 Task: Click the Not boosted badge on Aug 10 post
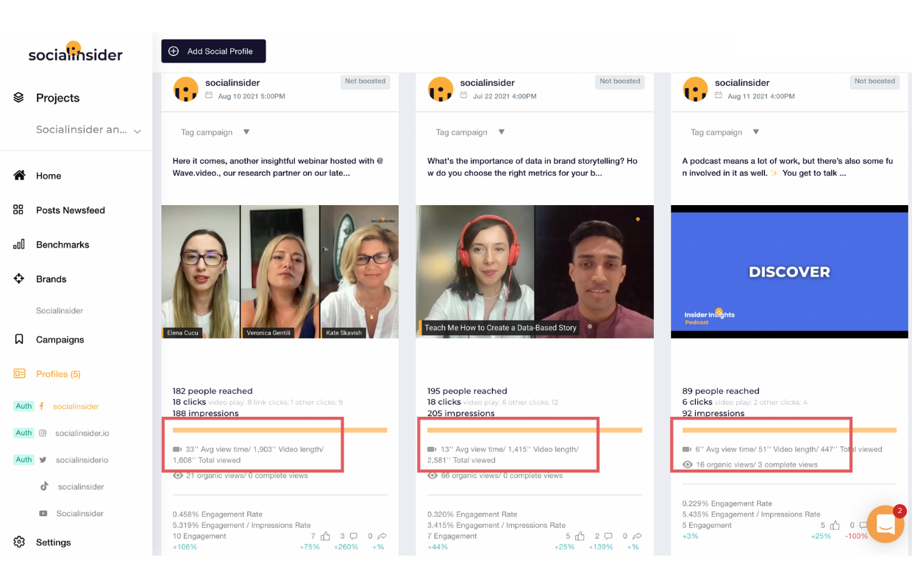click(366, 82)
